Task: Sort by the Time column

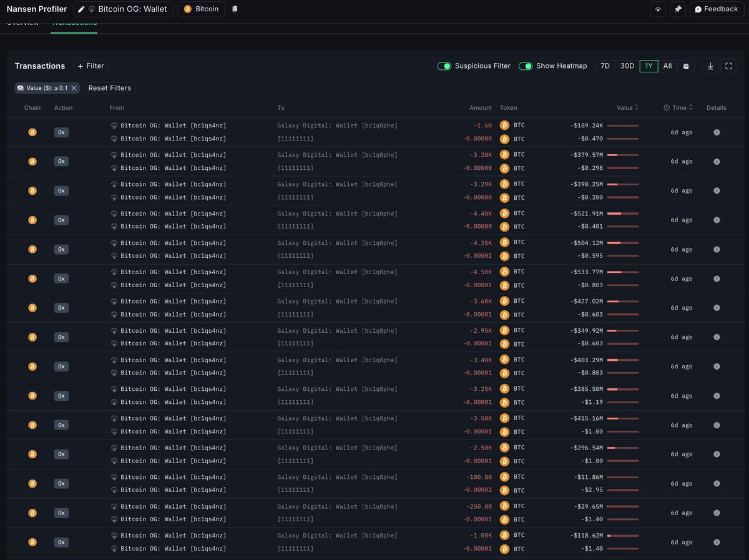Action: [678, 108]
